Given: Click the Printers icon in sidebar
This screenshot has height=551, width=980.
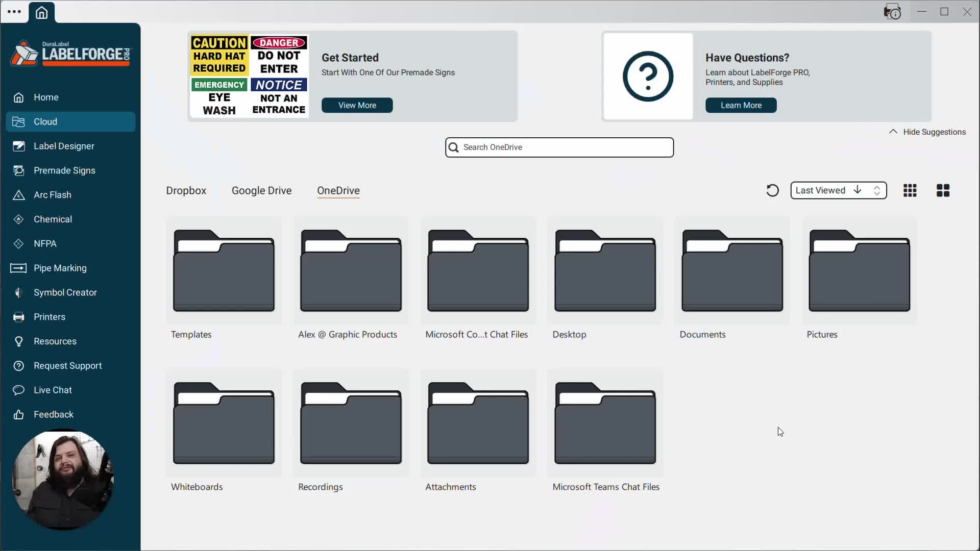Looking at the screenshot, I should pos(19,317).
